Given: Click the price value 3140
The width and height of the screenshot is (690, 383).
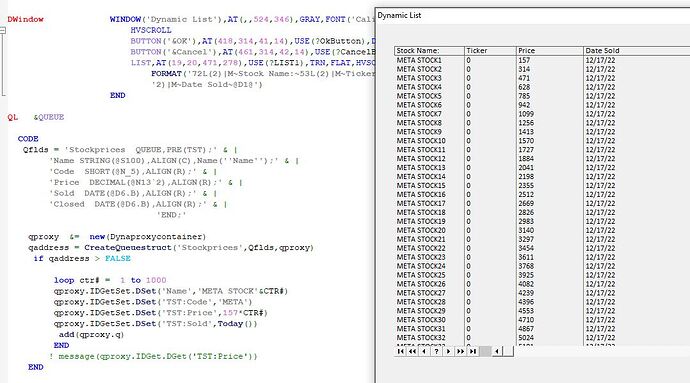Looking at the screenshot, I should click(526, 230).
